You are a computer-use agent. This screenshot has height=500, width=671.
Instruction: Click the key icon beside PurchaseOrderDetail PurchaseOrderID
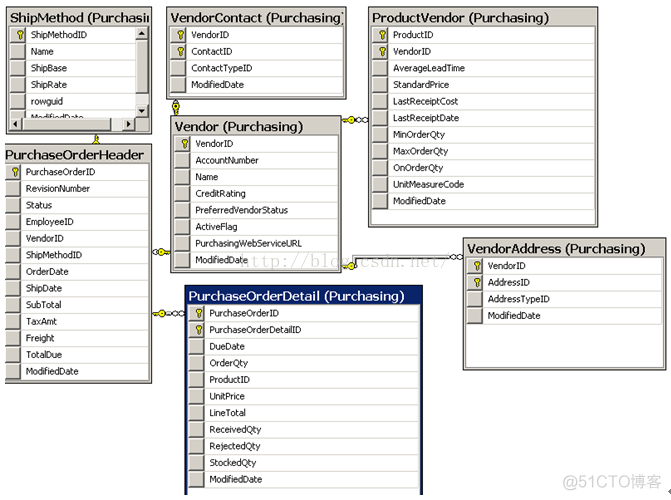[x=199, y=313]
